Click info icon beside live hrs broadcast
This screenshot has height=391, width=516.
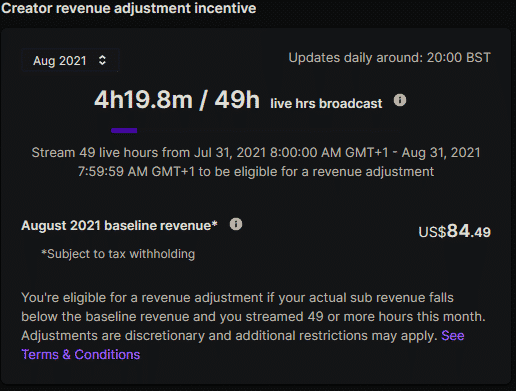coord(400,100)
